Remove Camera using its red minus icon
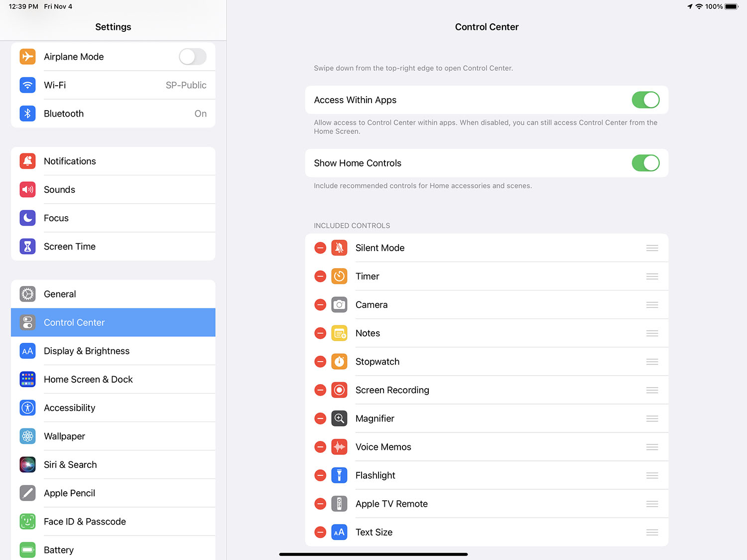Screen dimensions: 747x560 click(x=320, y=305)
